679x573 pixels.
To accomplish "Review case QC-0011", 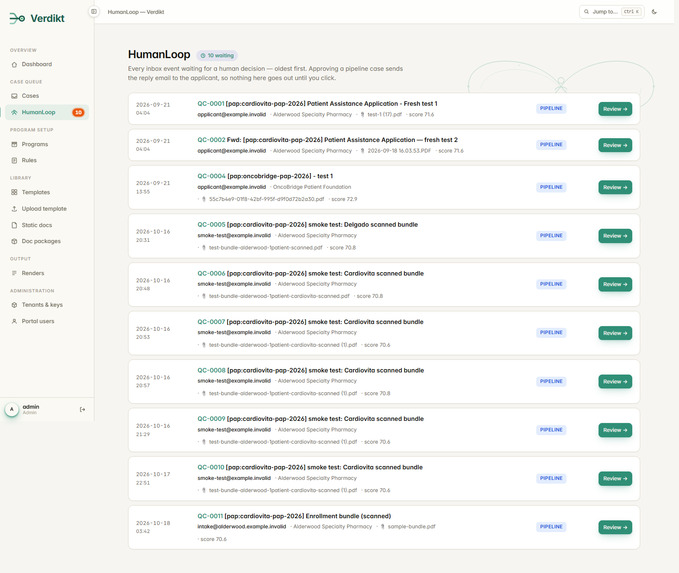I will tap(615, 528).
